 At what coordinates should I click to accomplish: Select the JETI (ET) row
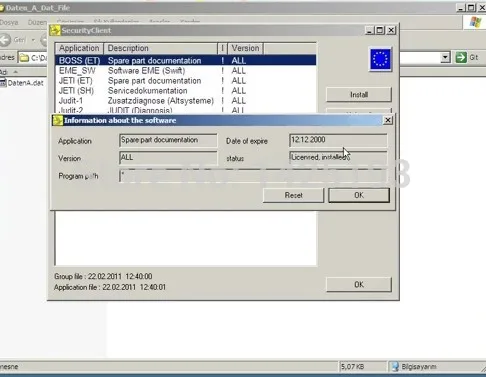[x=186, y=81]
